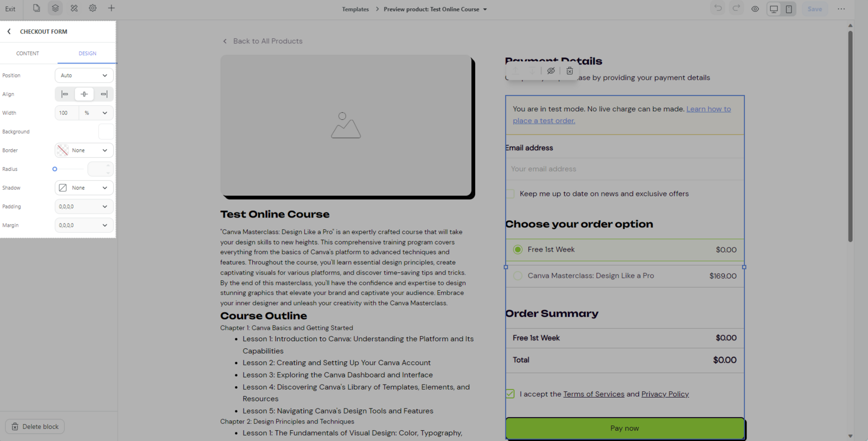Click the Background color swatch
This screenshot has width=868, height=441.
[106, 132]
